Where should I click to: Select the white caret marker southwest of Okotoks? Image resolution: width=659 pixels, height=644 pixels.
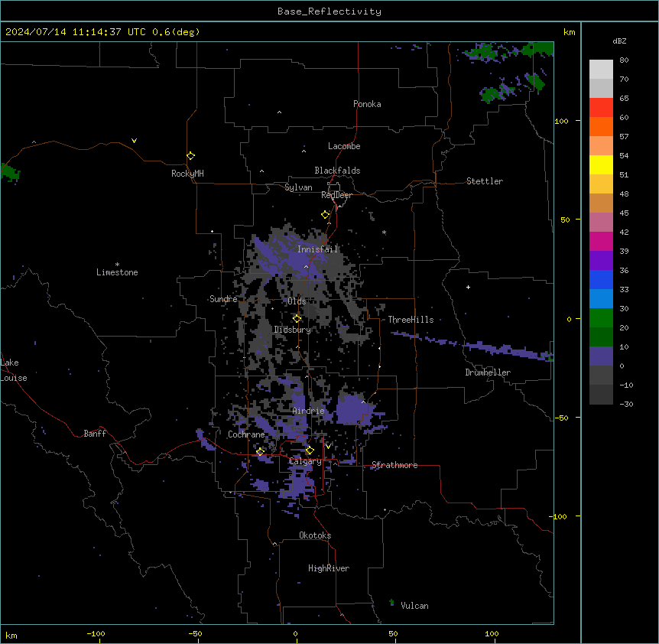point(275,544)
